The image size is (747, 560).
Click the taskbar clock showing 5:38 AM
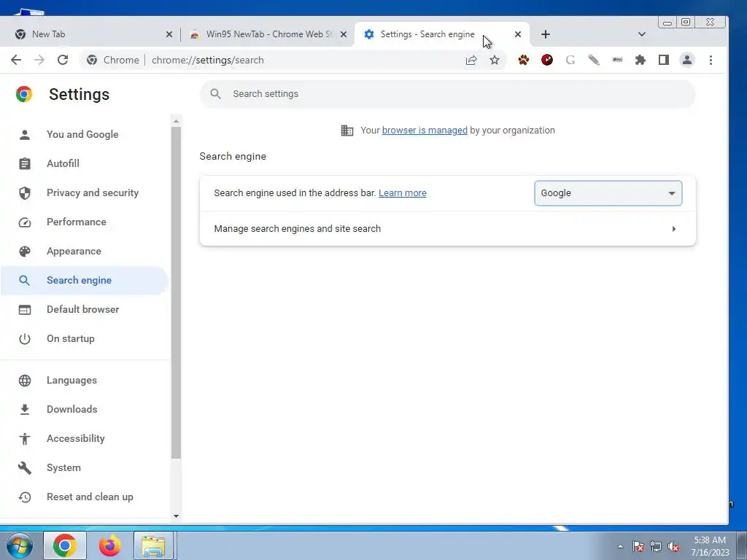pyautogui.click(x=711, y=546)
